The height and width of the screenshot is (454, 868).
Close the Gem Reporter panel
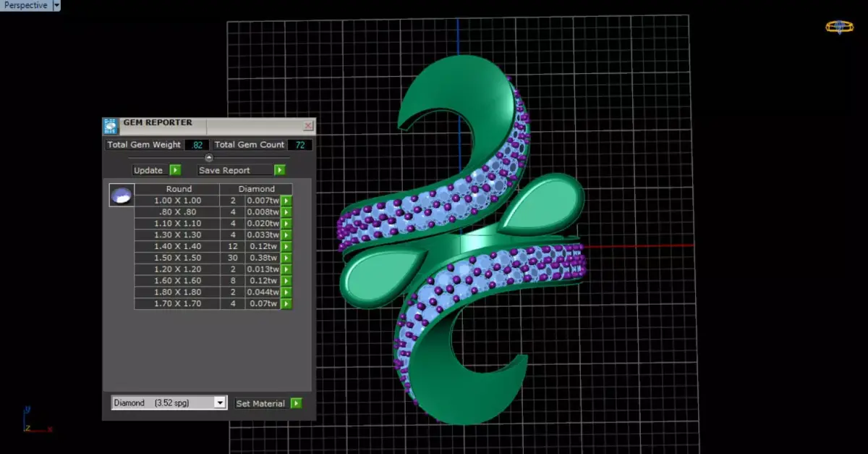(x=308, y=126)
